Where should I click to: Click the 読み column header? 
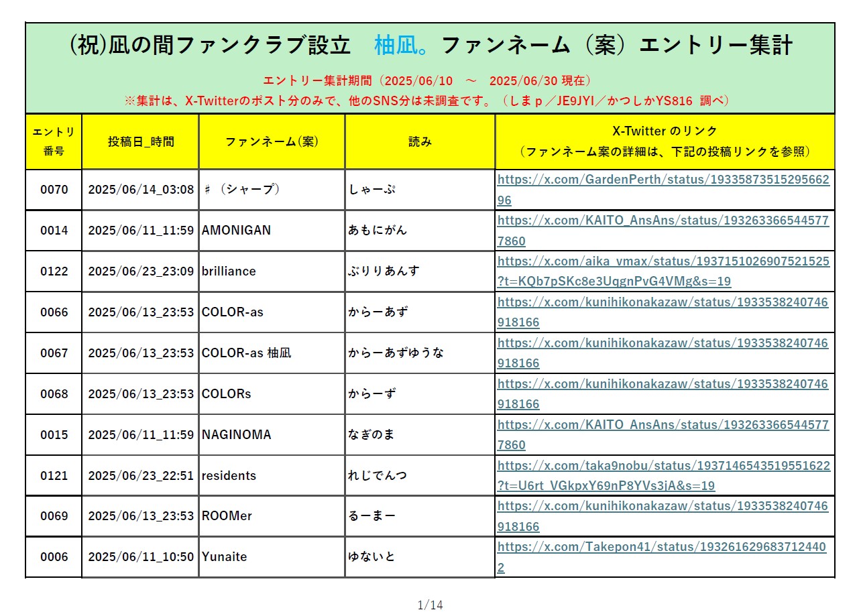coord(420,142)
